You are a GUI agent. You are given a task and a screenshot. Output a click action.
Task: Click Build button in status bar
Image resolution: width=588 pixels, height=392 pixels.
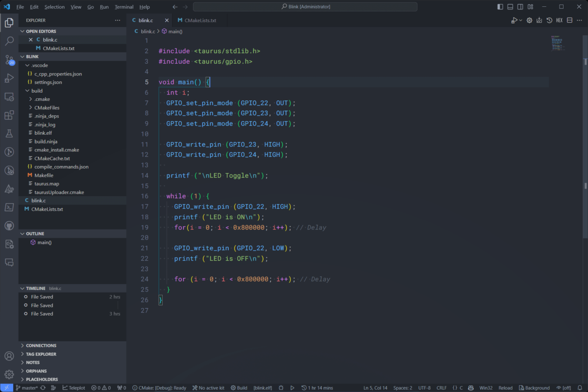[x=239, y=388]
